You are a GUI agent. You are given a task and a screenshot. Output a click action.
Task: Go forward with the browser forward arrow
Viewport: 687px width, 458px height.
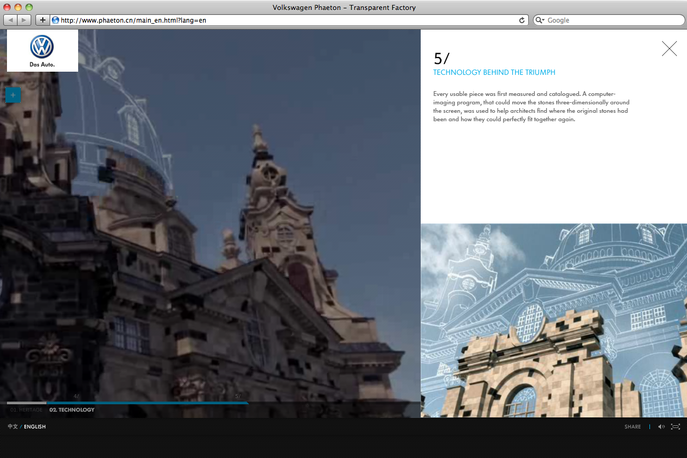(x=25, y=20)
